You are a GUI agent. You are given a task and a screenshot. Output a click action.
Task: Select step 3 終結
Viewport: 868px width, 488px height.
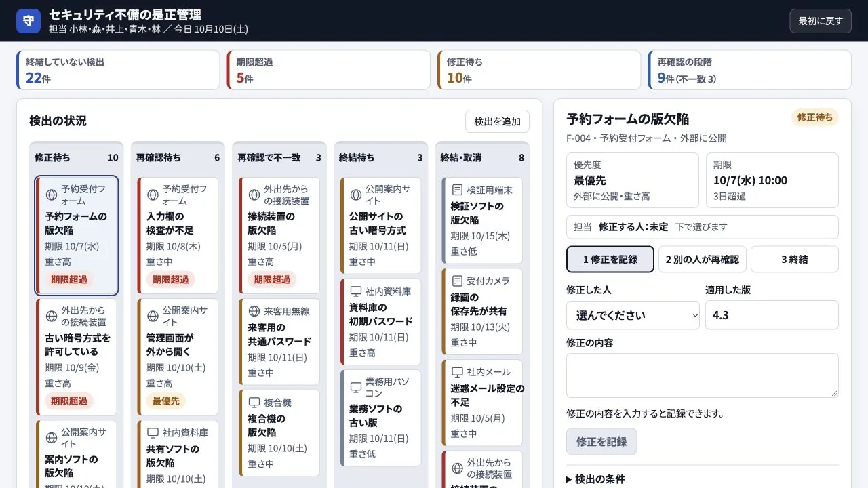795,259
